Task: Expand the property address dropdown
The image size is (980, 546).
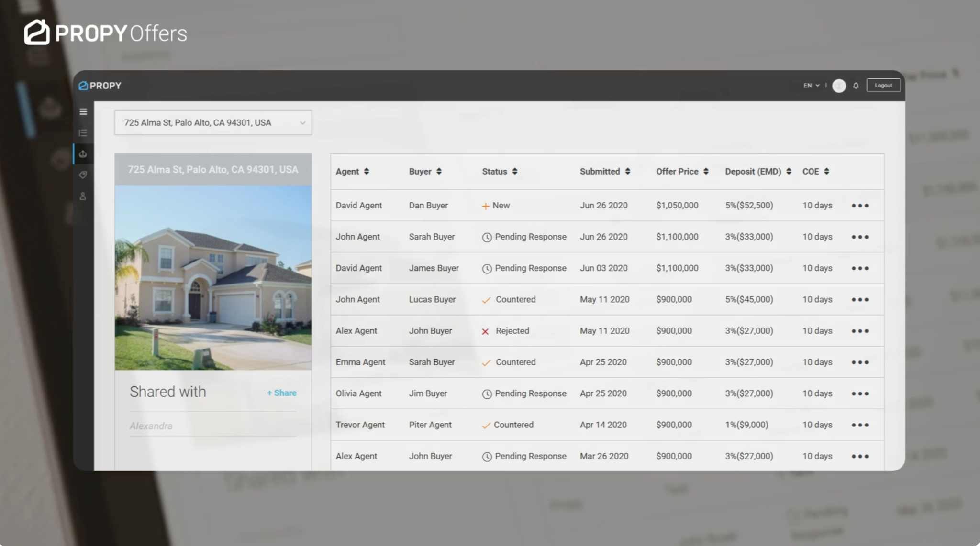Action: point(213,123)
